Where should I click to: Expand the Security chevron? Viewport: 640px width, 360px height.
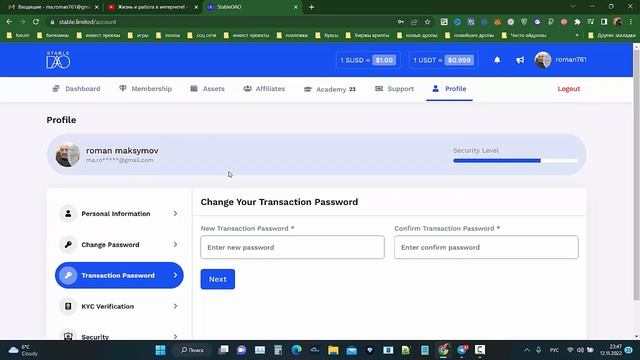coord(175,336)
